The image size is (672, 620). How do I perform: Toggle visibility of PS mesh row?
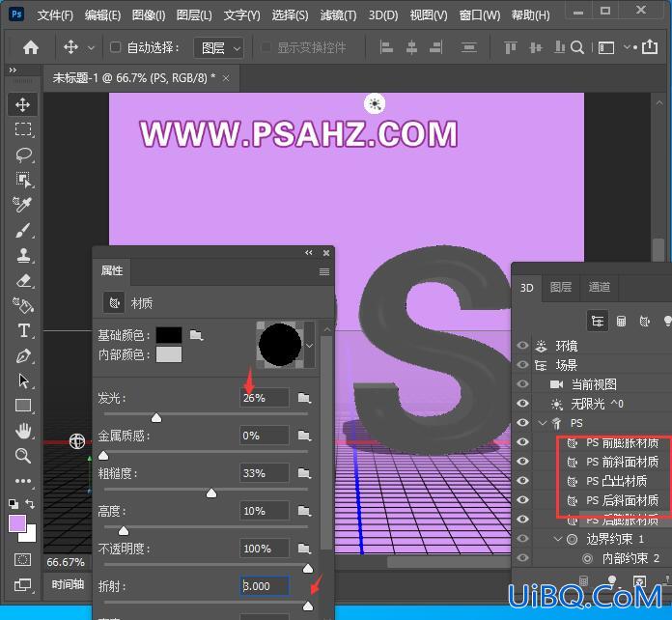click(522, 422)
